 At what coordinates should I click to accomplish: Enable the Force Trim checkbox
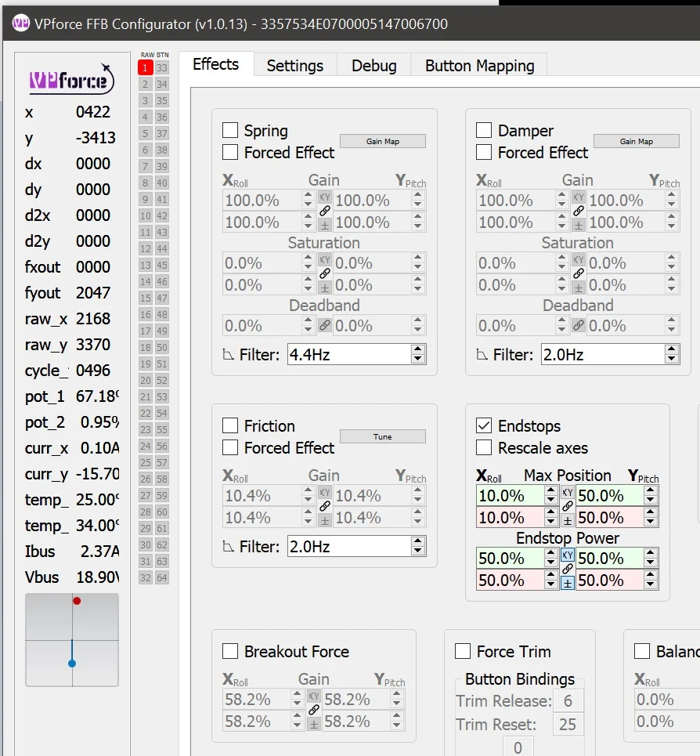(463, 651)
